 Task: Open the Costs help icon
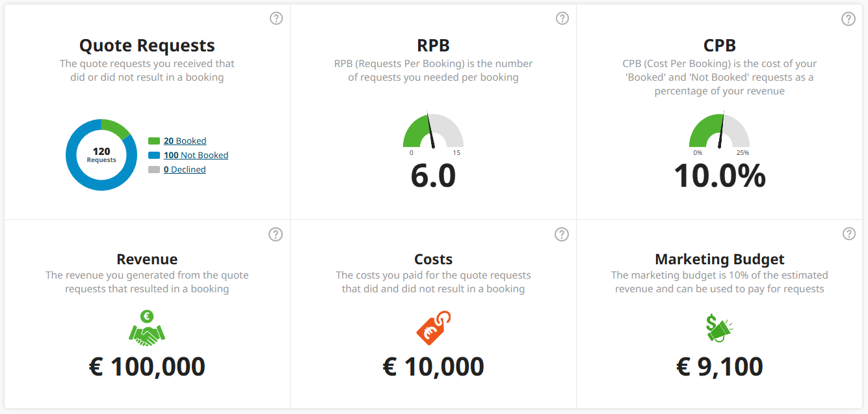pyautogui.click(x=562, y=234)
